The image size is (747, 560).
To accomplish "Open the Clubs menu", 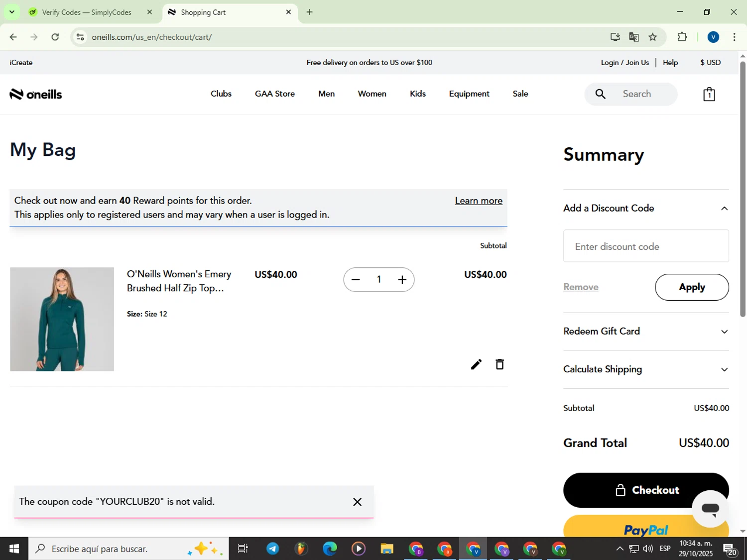I will coord(221,94).
